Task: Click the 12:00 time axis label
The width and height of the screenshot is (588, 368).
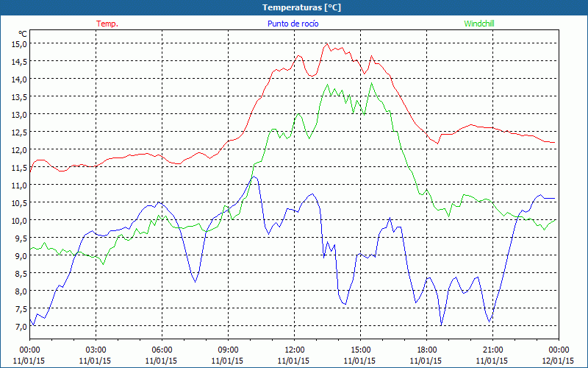Action: [x=295, y=350]
